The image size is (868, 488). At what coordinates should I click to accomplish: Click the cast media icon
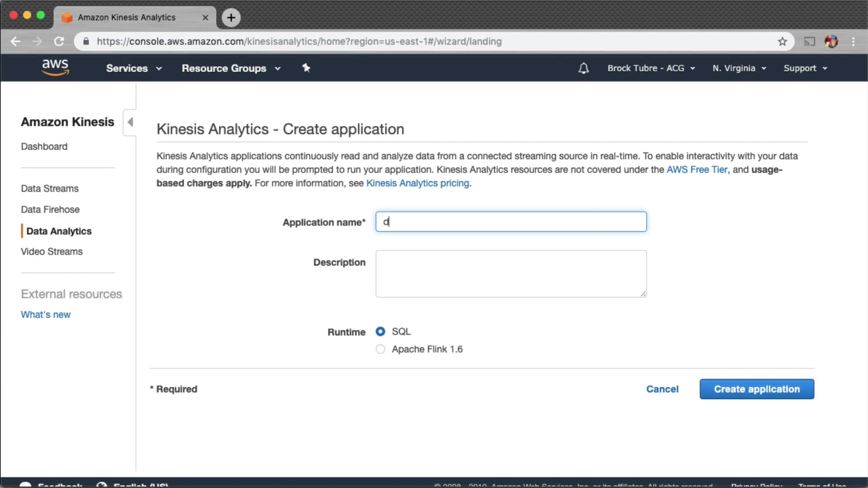pos(809,42)
